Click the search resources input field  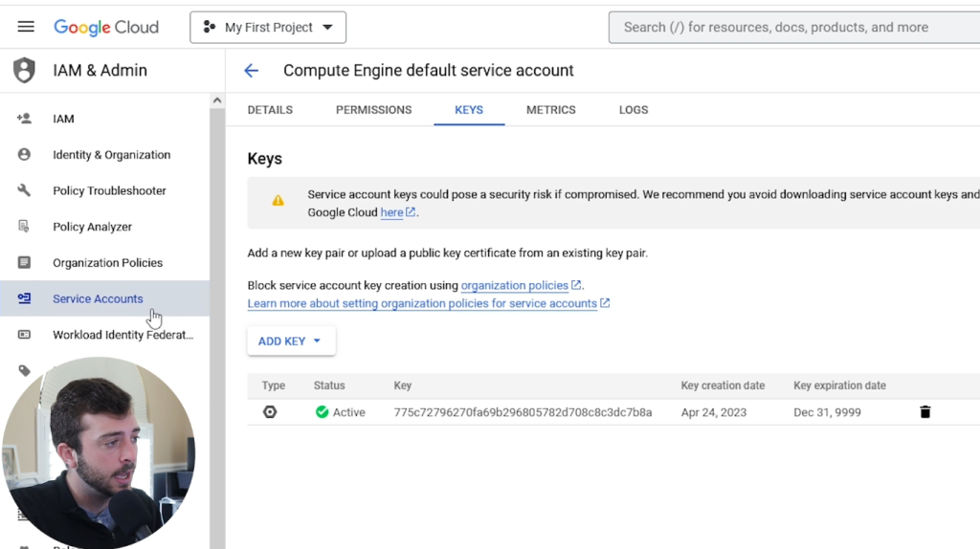pyautogui.click(x=794, y=28)
